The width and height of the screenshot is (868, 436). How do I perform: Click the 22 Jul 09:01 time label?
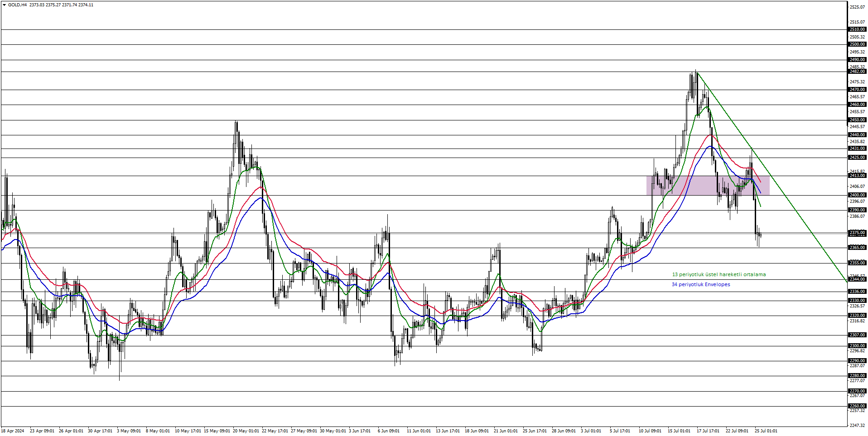point(737,431)
